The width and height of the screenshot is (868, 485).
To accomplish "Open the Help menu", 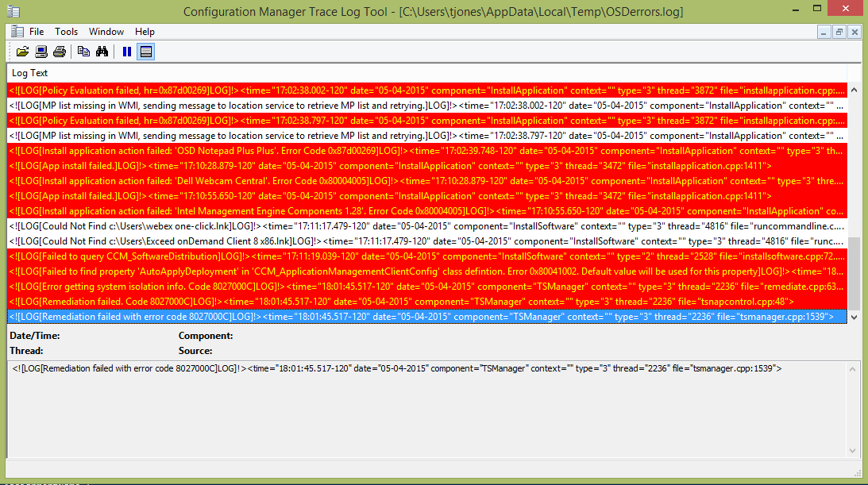I will tap(145, 32).
